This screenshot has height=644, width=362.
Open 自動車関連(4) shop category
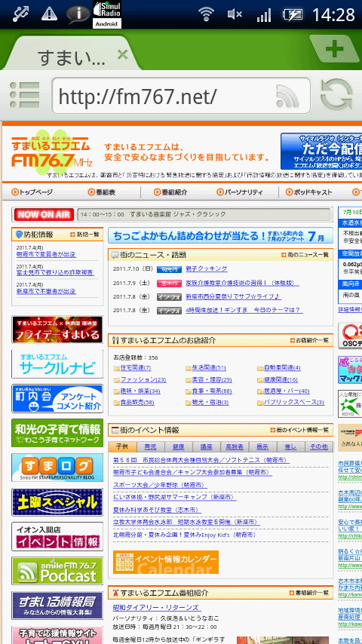278,367
